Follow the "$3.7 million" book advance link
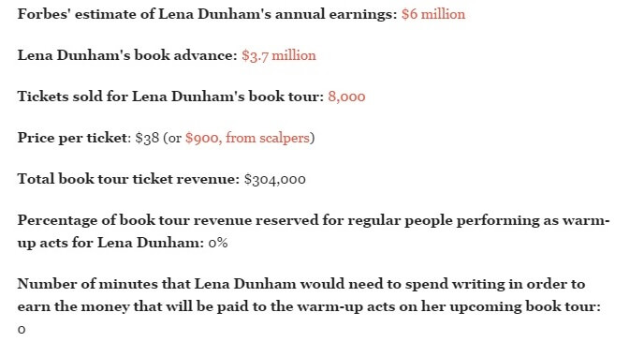The width and height of the screenshot is (644, 357). pyautogui.click(x=279, y=55)
